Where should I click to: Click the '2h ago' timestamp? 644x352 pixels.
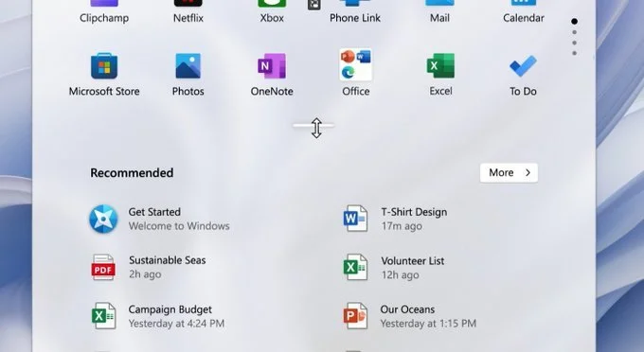pyautogui.click(x=145, y=274)
